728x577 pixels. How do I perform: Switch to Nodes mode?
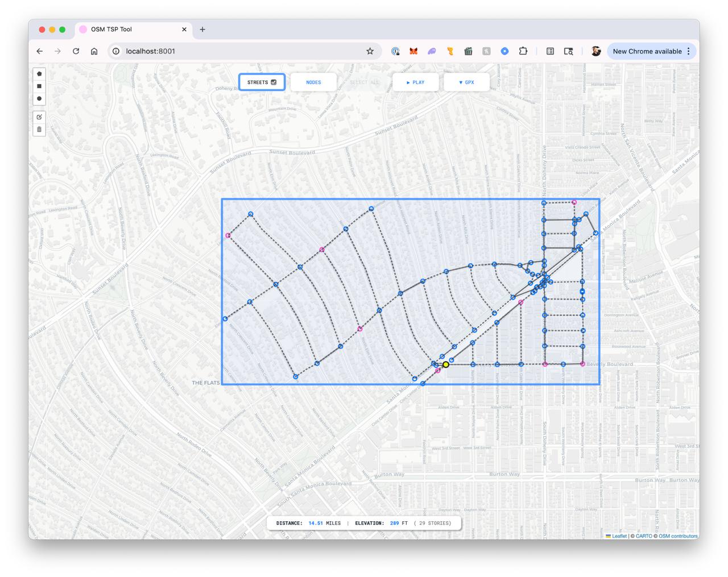tap(313, 82)
